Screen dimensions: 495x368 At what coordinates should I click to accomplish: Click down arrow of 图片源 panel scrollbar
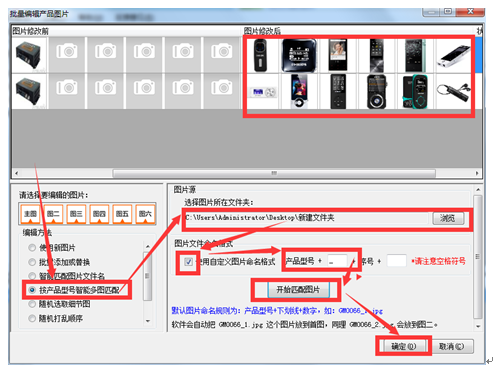pyautogui.click(x=478, y=326)
